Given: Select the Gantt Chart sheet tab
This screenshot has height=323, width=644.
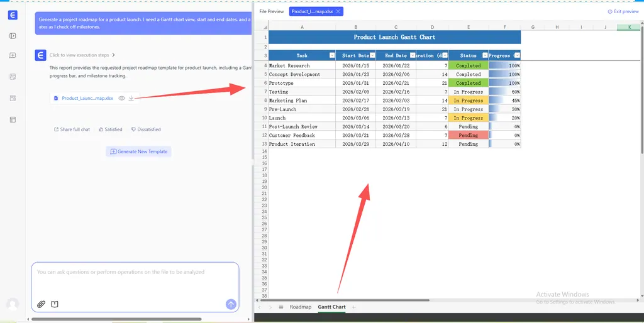Looking at the screenshot, I should 331,307.
